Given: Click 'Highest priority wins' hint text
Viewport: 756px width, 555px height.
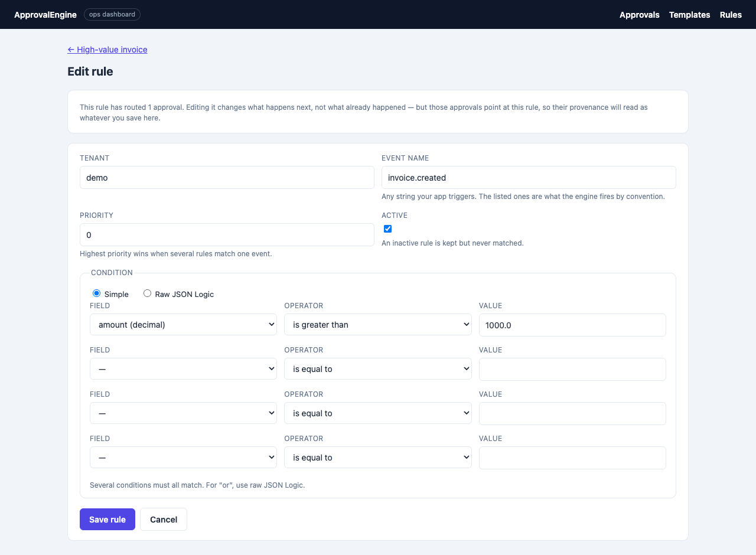Looking at the screenshot, I should [176, 254].
